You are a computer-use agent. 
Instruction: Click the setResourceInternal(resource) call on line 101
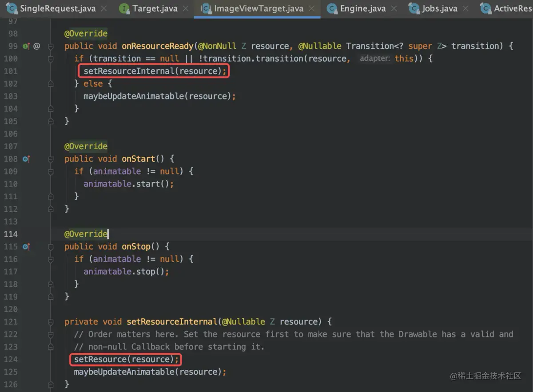pyautogui.click(x=155, y=71)
